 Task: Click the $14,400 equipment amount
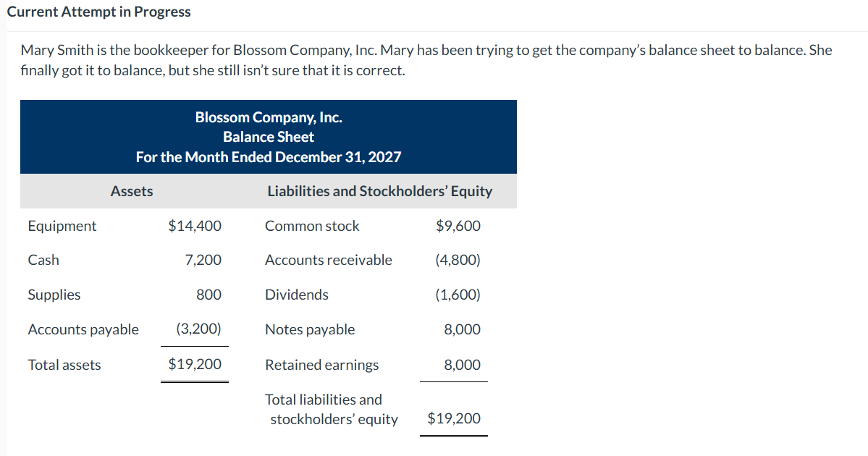[x=195, y=226]
